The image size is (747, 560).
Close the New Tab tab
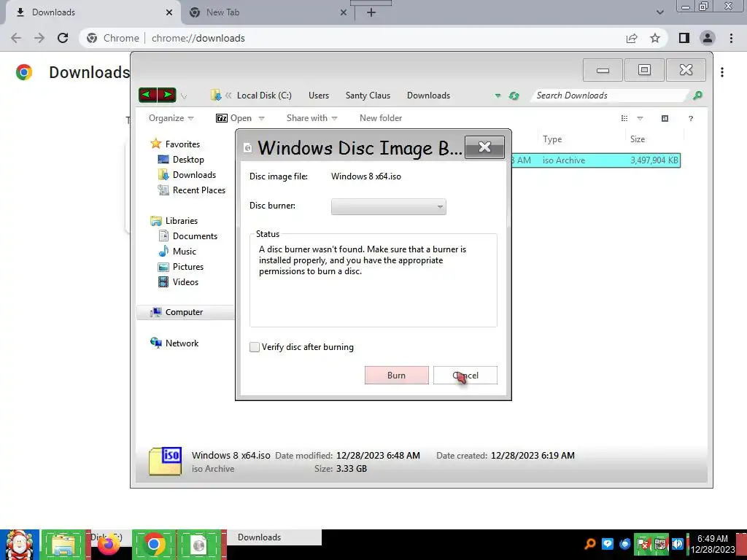click(x=344, y=12)
